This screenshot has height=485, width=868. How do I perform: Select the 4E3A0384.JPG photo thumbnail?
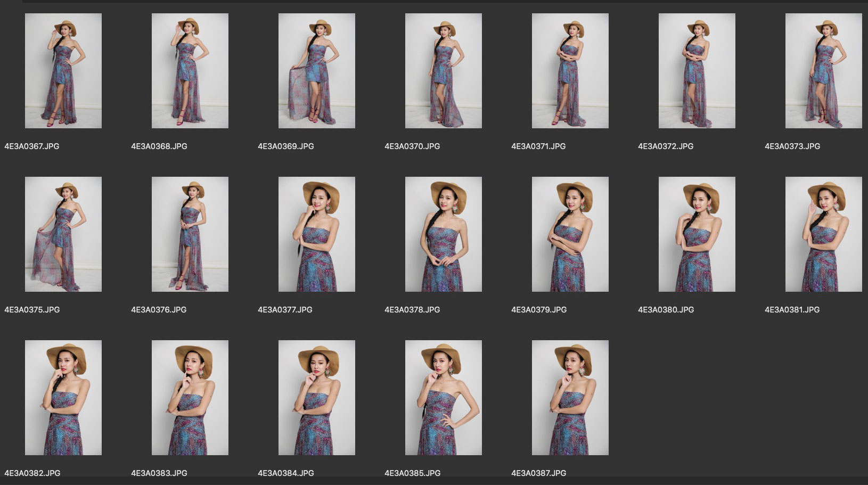click(317, 398)
